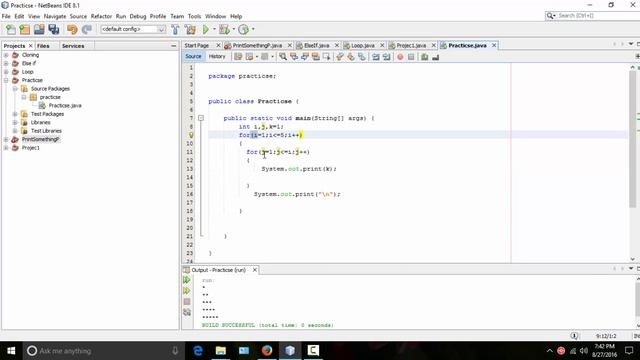Click the Start Macro Recording red circle icon
The height and width of the screenshot is (360, 640).
pyautogui.click(x=400, y=57)
